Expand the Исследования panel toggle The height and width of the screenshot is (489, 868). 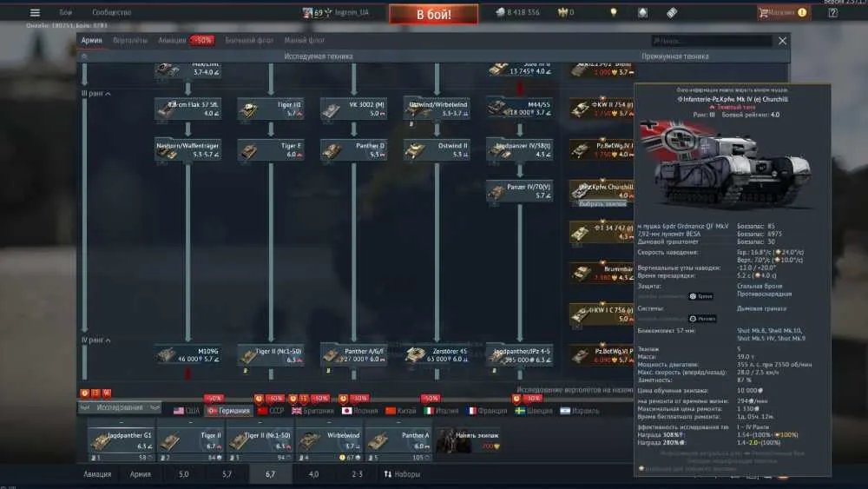point(120,407)
